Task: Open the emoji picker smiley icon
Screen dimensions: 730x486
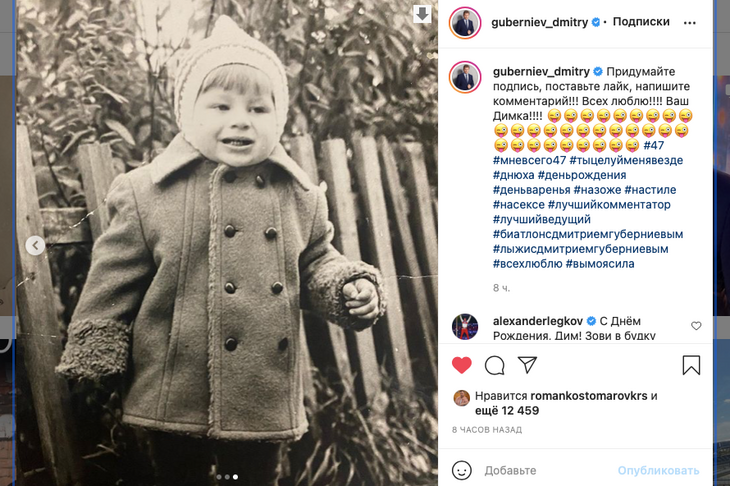Action: coord(461,471)
